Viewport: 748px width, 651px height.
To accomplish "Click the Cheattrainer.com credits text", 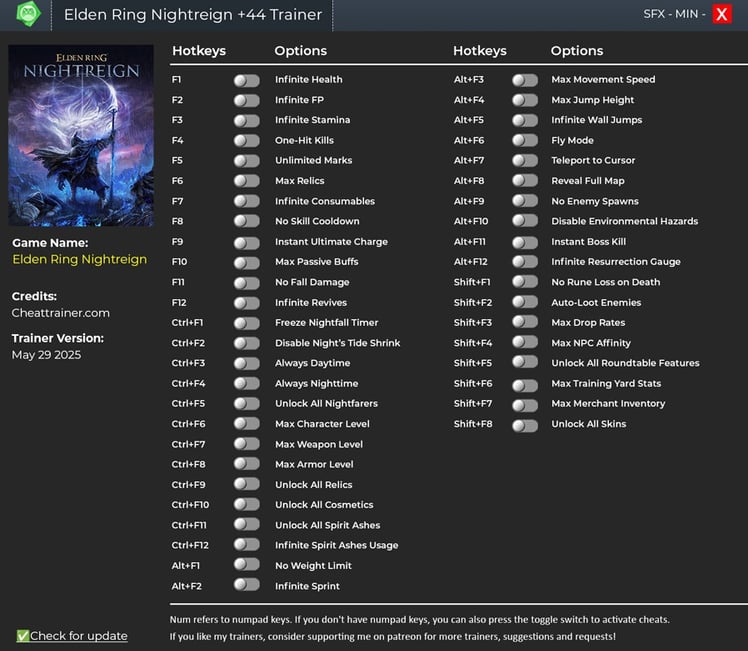I will click(61, 313).
